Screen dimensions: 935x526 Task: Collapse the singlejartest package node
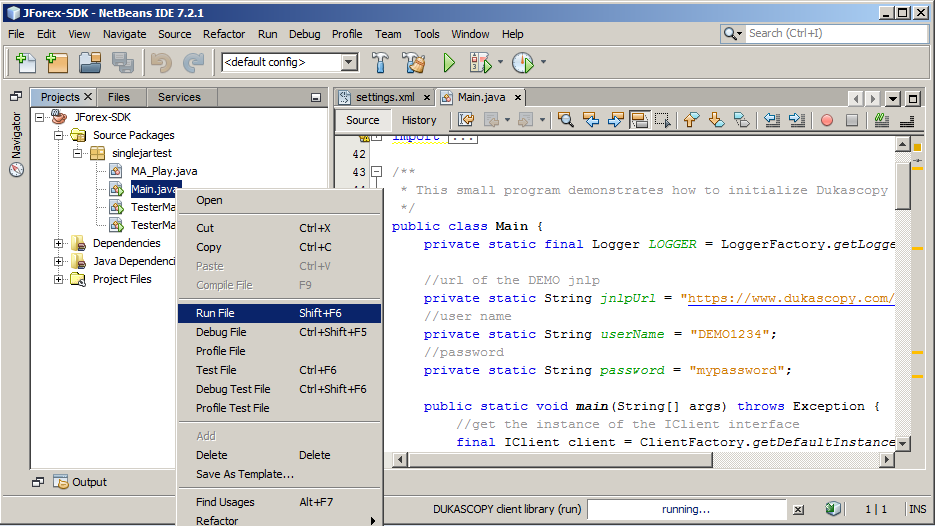tap(78, 153)
